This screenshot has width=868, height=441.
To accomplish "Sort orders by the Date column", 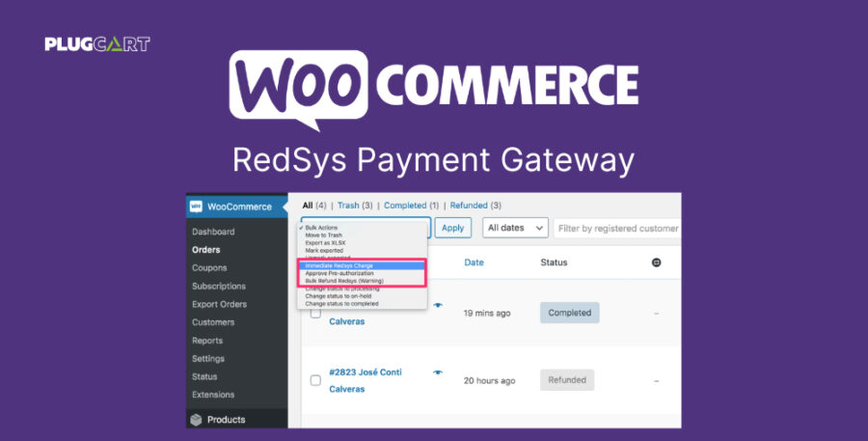I will point(474,262).
